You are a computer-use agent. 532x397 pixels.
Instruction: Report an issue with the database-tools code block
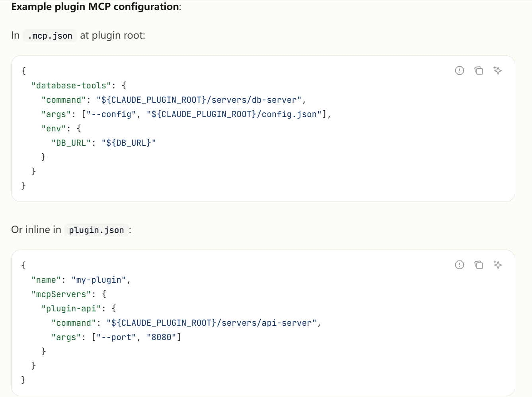(x=460, y=70)
